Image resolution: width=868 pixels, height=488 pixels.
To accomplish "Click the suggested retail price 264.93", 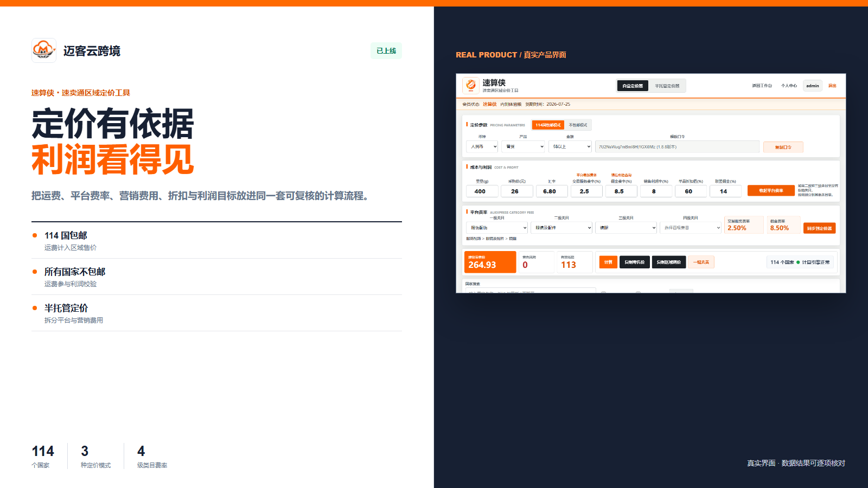I will tap(482, 265).
